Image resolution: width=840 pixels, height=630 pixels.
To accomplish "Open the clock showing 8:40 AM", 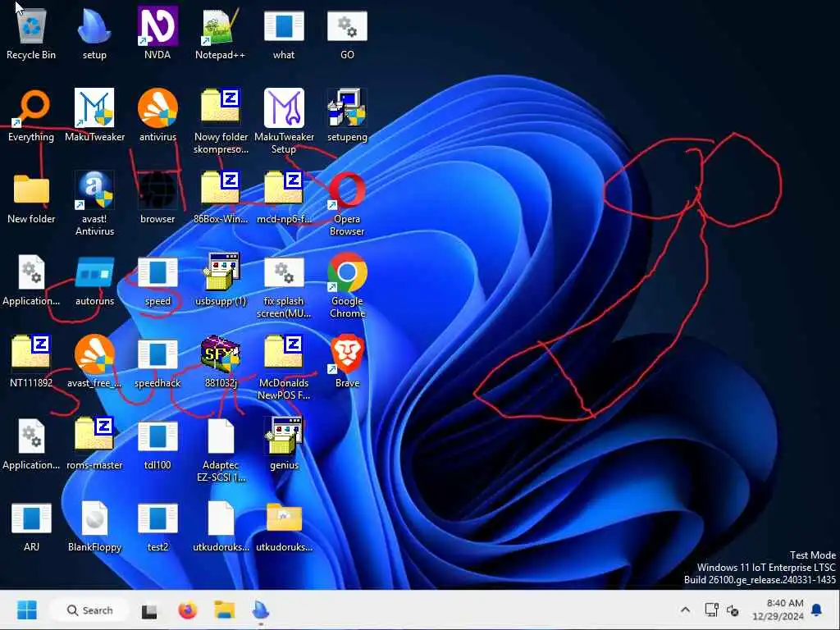I will 778,610.
